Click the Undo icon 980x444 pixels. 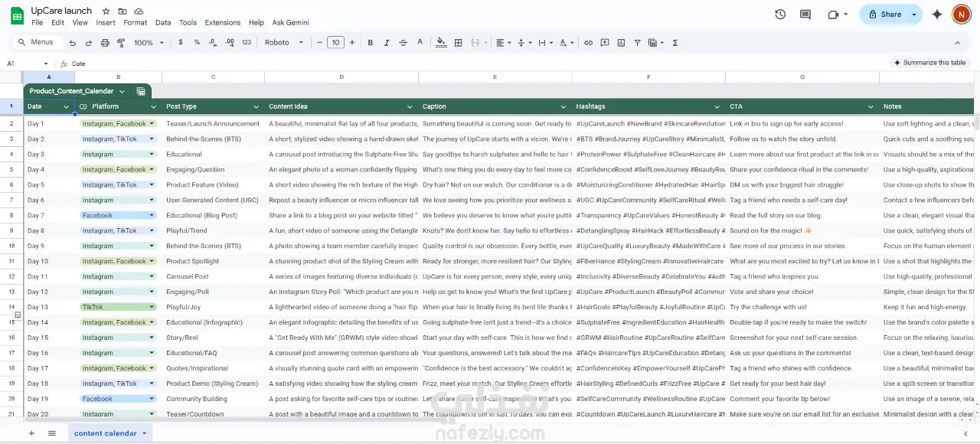click(x=73, y=43)
